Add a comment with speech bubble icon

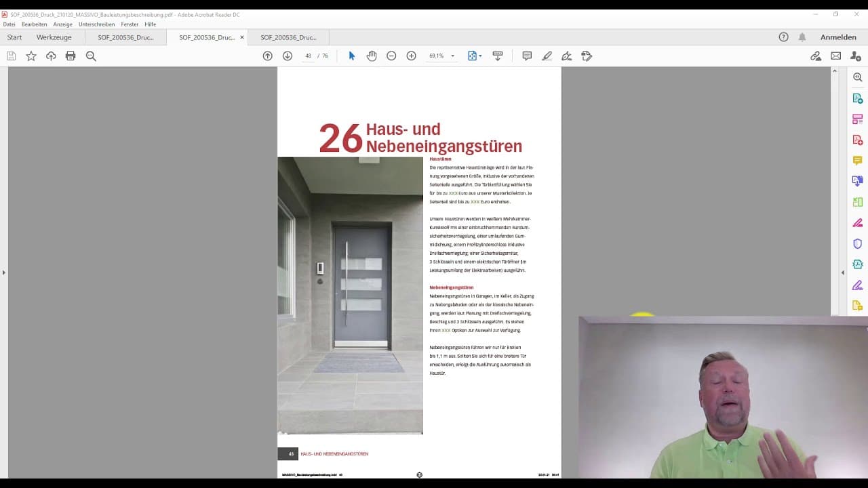click(527, 56)
